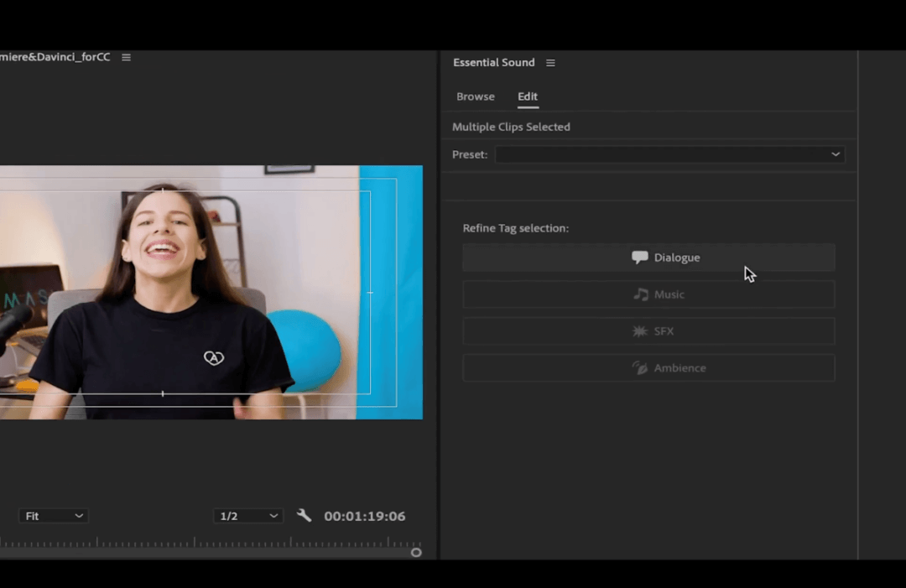The width and height of the screenshot is (906, 588).
Task: Toggle the Ambience tag assignment
Action: tap(648, 367)
